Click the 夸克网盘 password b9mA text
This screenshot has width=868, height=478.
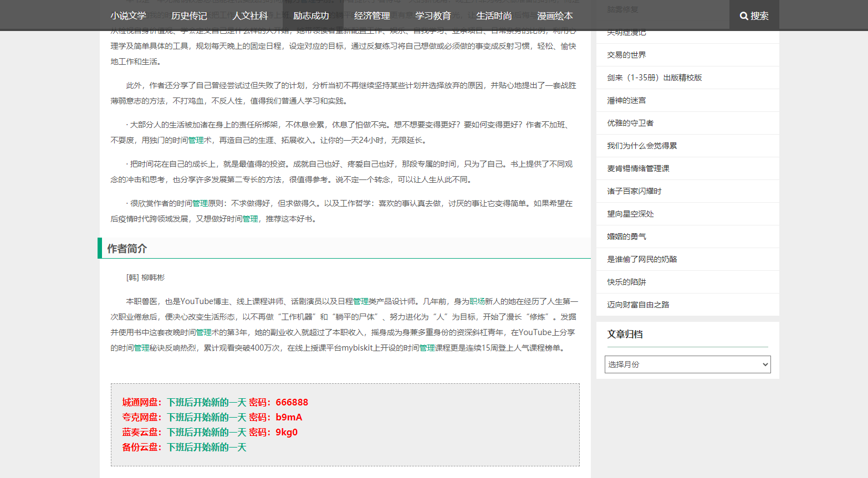pyautogui.click(x=289, y=417)
